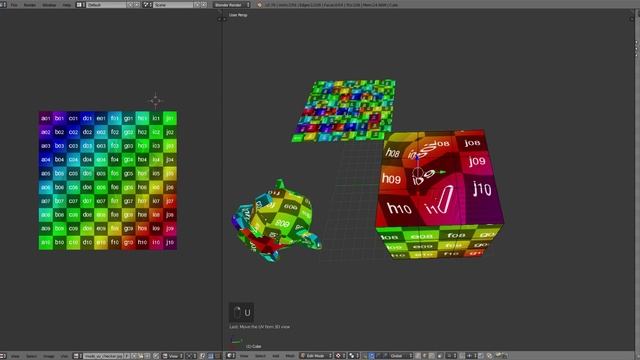
Task: Open the 3D viewport View menu
Action: (244, 356)
